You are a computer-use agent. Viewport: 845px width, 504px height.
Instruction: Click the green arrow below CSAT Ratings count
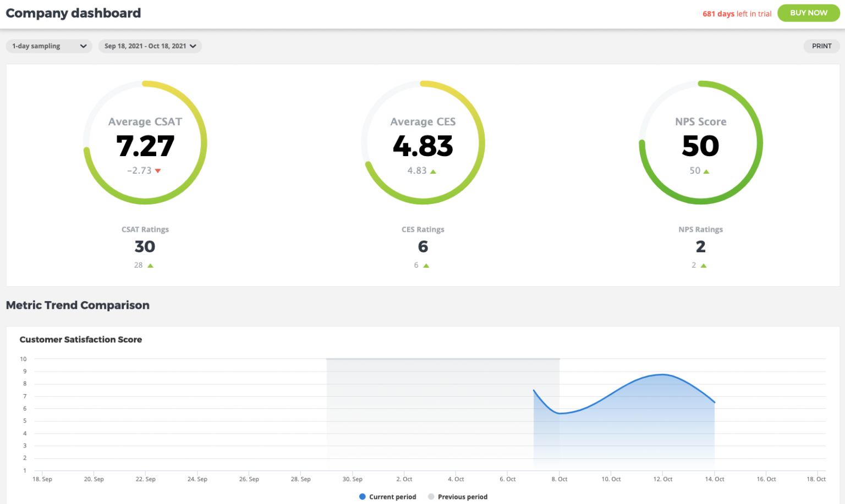151,265
